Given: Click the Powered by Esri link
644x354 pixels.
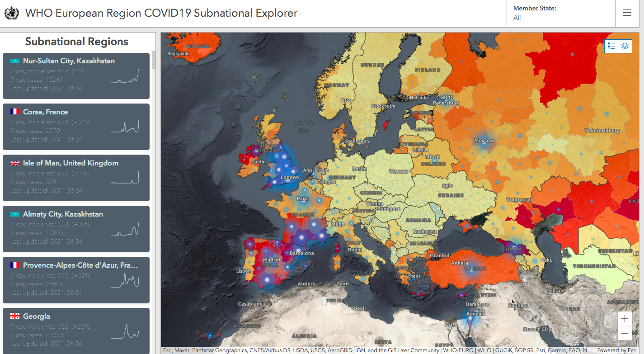Looking at the screenshot, I should pyautogui.click(x=616, y=350).
